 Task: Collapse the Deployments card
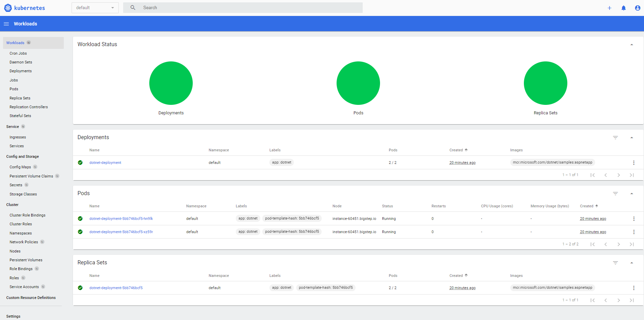631,137
